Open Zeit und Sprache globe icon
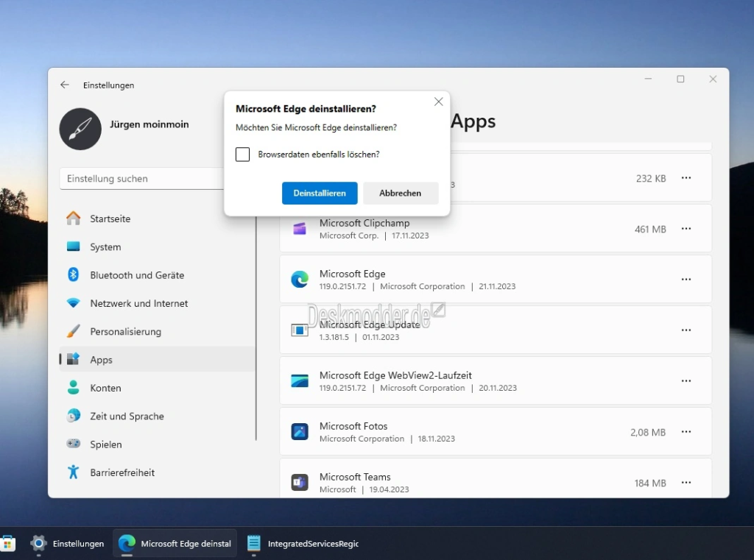The height and width of the screenshot is (560, 754). click(x=73, y=416)
